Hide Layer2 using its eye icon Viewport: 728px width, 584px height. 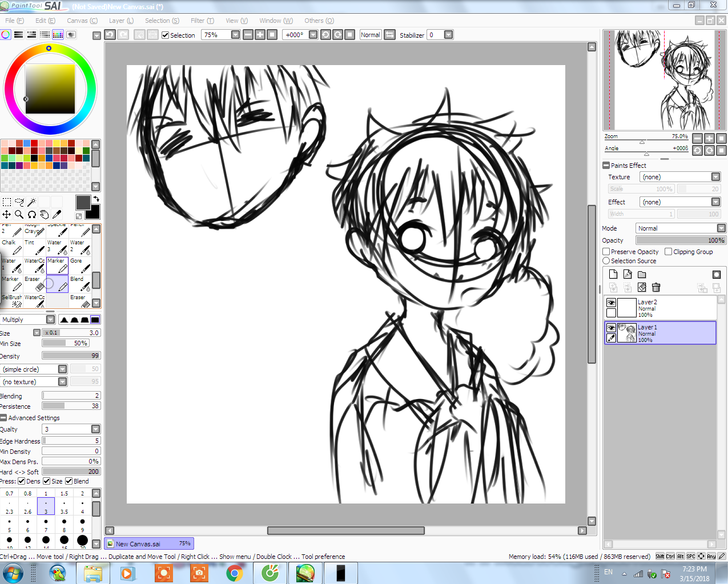611,303
